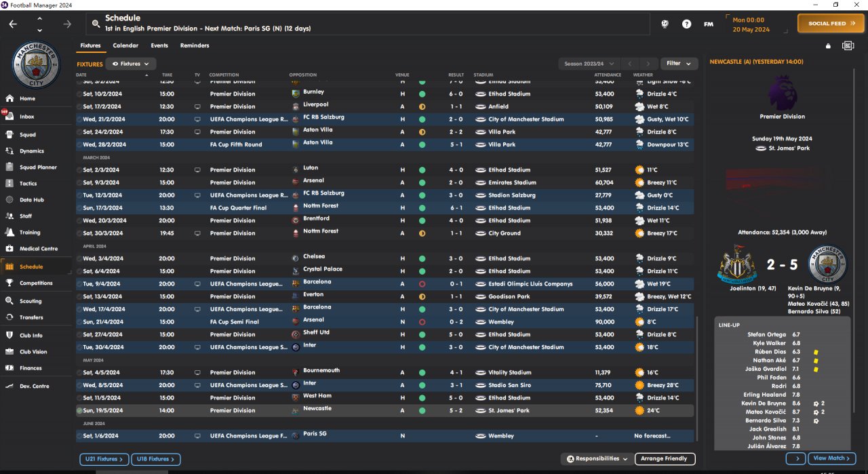The image size is (868, 474).
Task: Open Finances in the sidebar
Action: 31,368
